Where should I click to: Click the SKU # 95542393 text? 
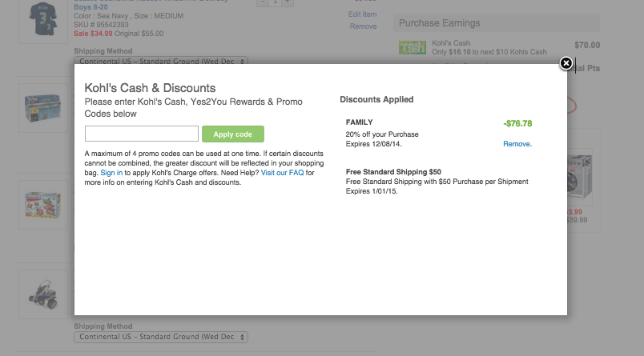[x=101, y=25]
